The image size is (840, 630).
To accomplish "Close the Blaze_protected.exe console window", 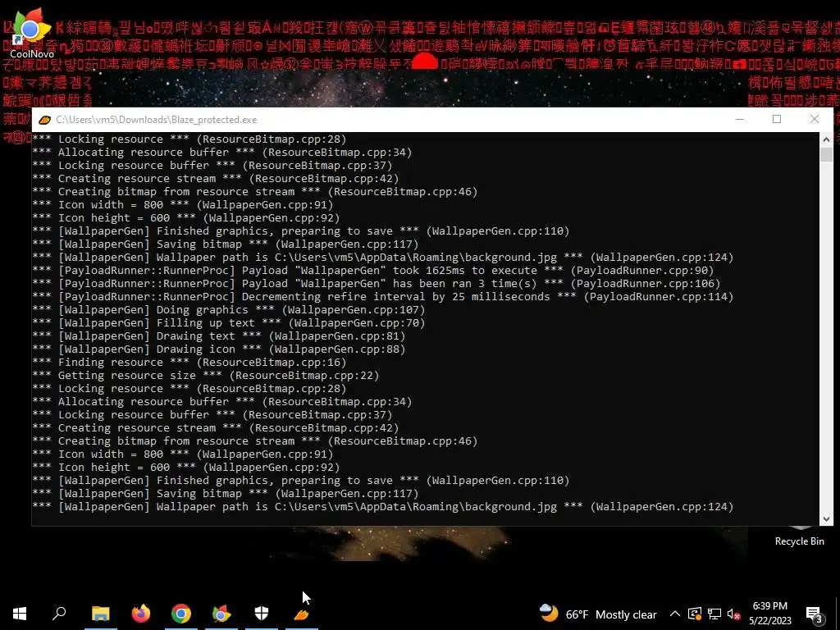I will 815,120.
